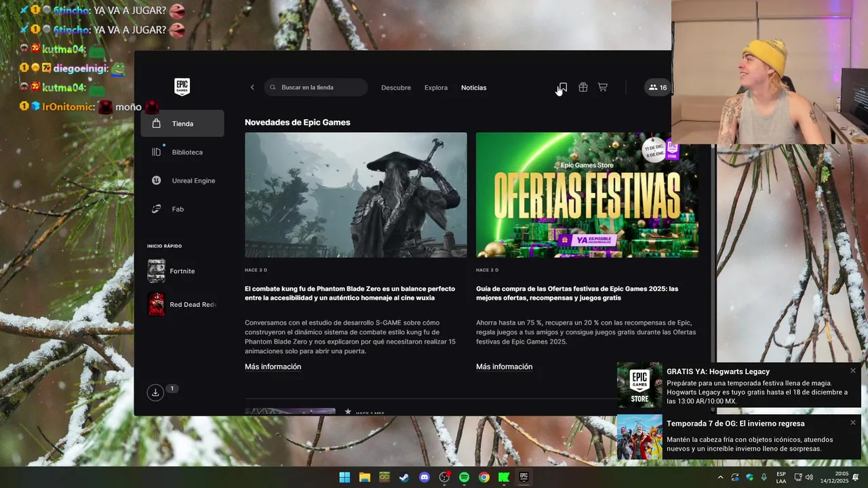
Task: Click the Epic Games logo in the sidebar
Action: (x=182, y=87)
